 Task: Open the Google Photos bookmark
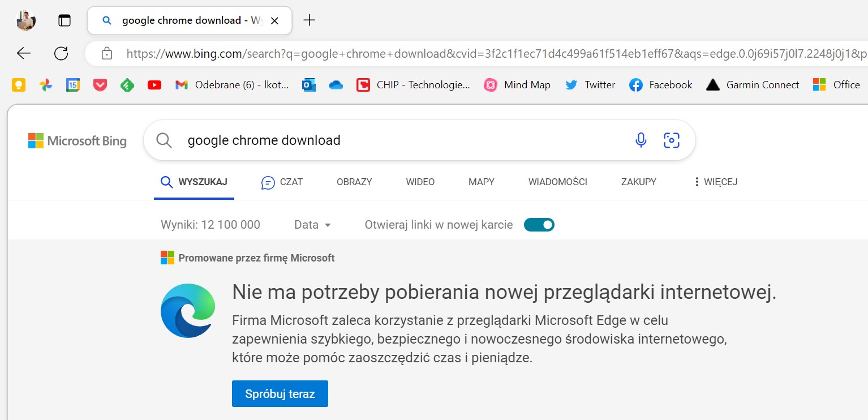point(46,85)
